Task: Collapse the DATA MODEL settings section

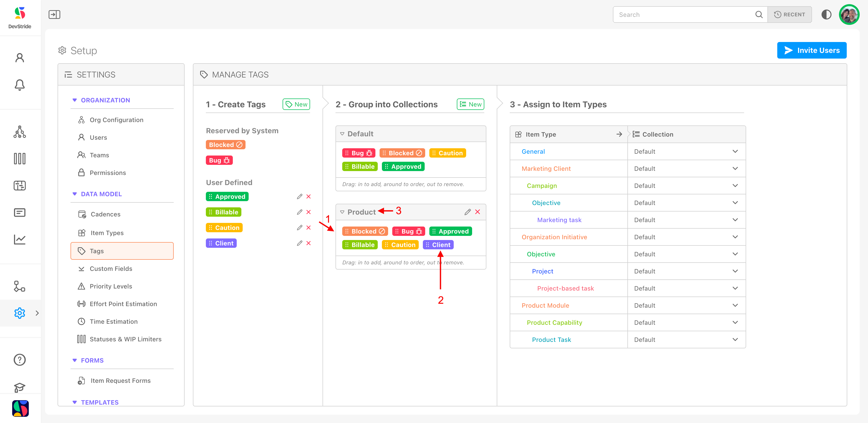Action: tap(75, 194)
